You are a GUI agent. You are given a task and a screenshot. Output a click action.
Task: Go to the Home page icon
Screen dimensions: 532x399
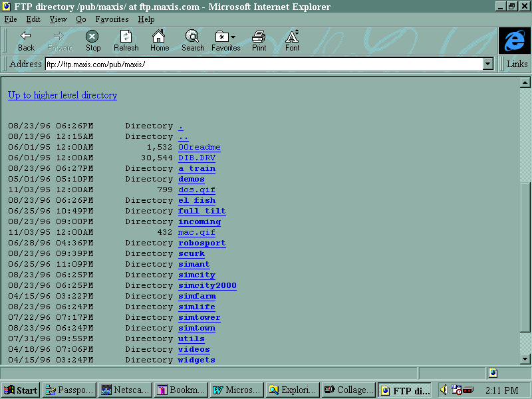coord(159,41)
